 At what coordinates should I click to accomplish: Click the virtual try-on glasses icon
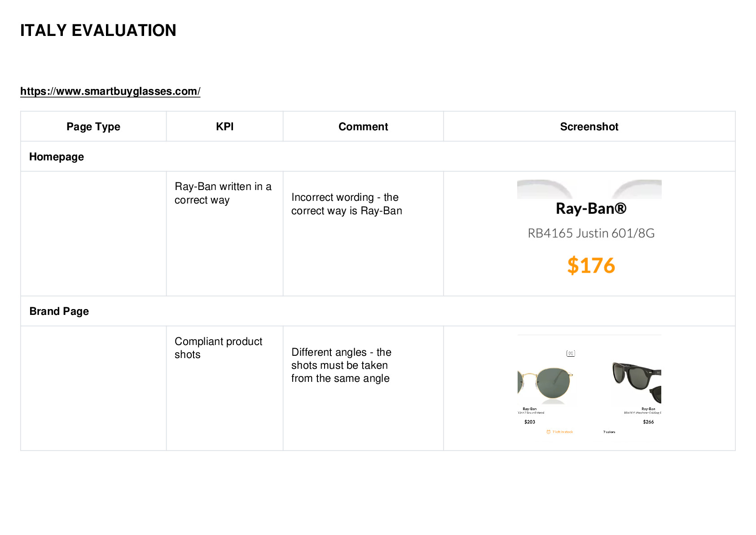(571, 354)
